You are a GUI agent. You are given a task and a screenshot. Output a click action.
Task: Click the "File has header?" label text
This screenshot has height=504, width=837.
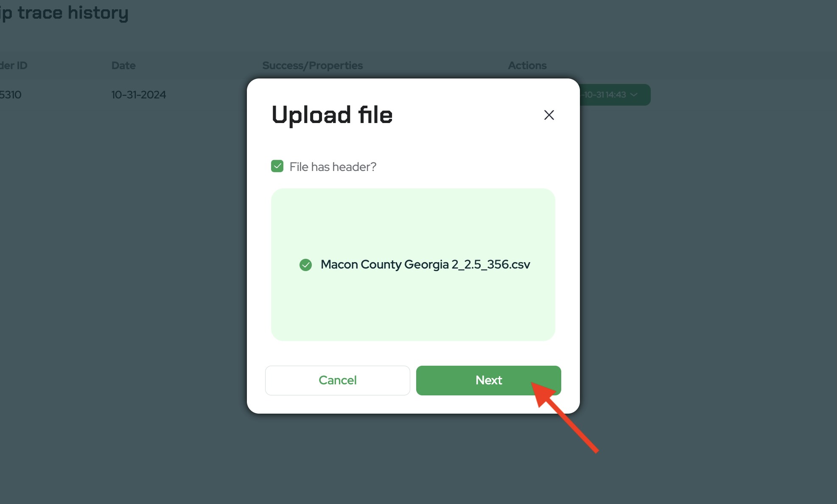(333, 167)
